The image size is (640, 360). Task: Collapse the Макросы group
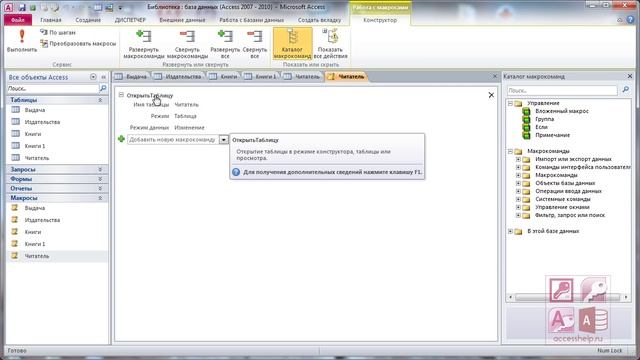100,198
